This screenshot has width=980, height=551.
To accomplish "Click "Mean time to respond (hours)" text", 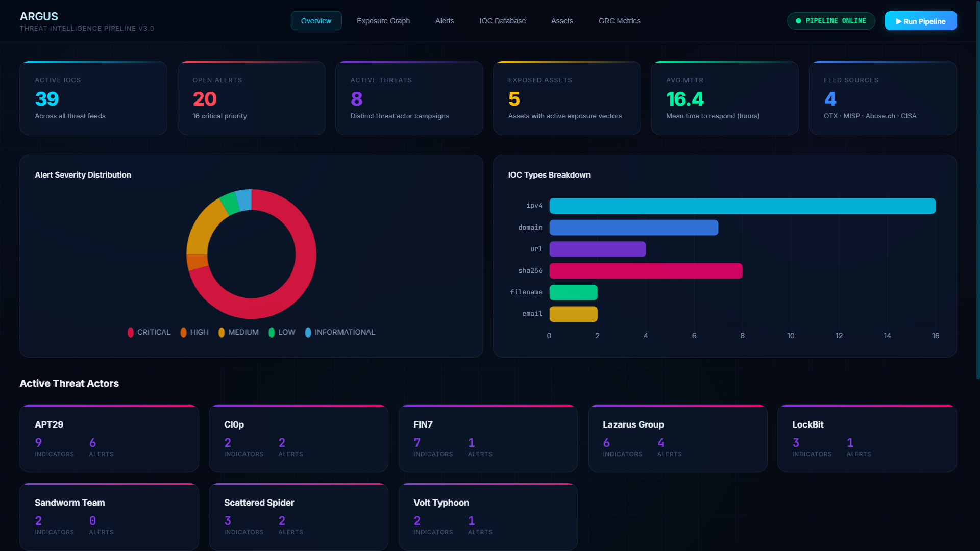I will 713,116.
